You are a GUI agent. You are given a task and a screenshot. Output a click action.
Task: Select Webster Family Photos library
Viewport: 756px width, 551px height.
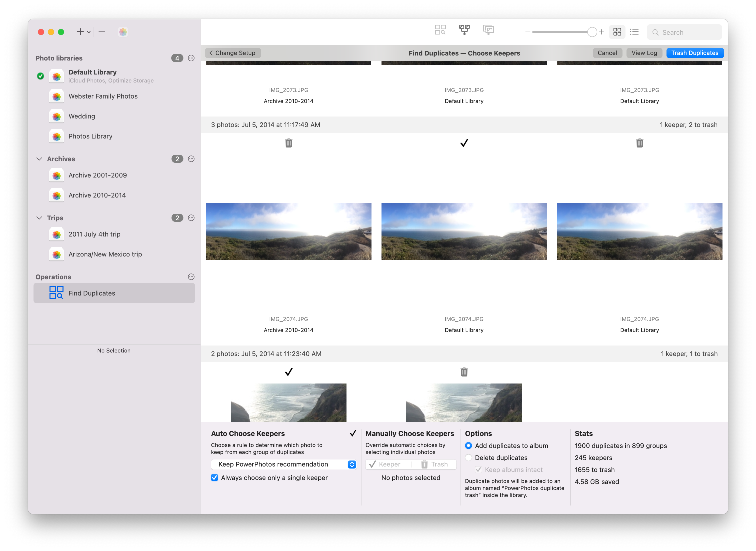tap(103, 96)
